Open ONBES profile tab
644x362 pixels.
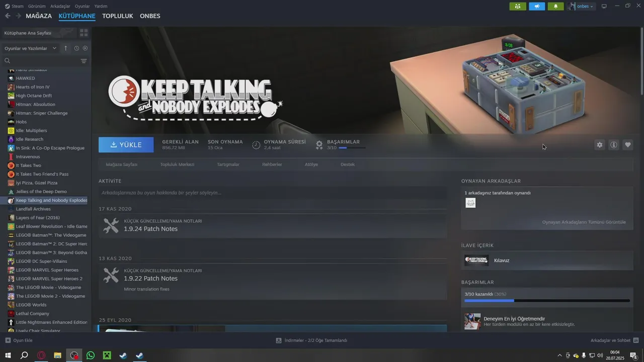tap(150, 16)
